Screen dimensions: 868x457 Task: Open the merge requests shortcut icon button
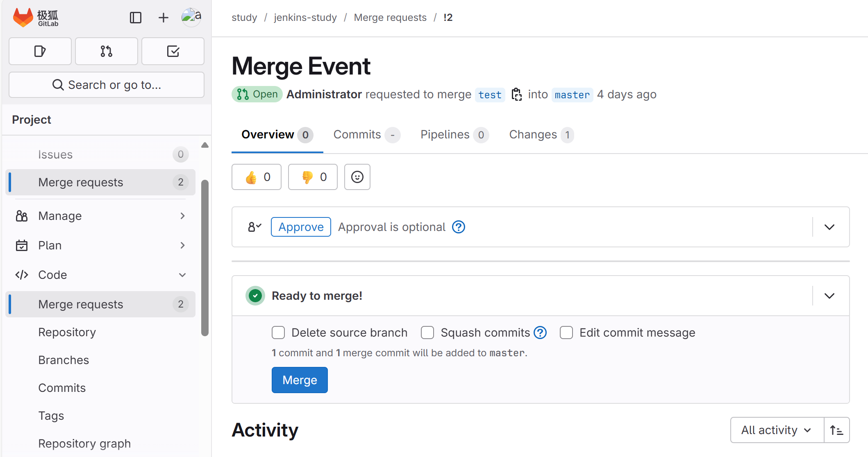point(107,51)
